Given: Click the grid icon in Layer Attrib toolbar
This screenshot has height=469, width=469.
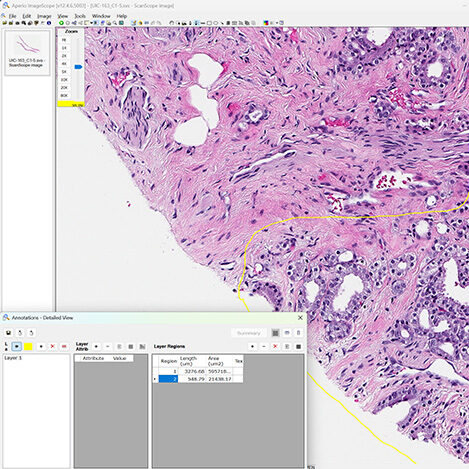Looking at the screenshot, I should (x=131, y=347).
